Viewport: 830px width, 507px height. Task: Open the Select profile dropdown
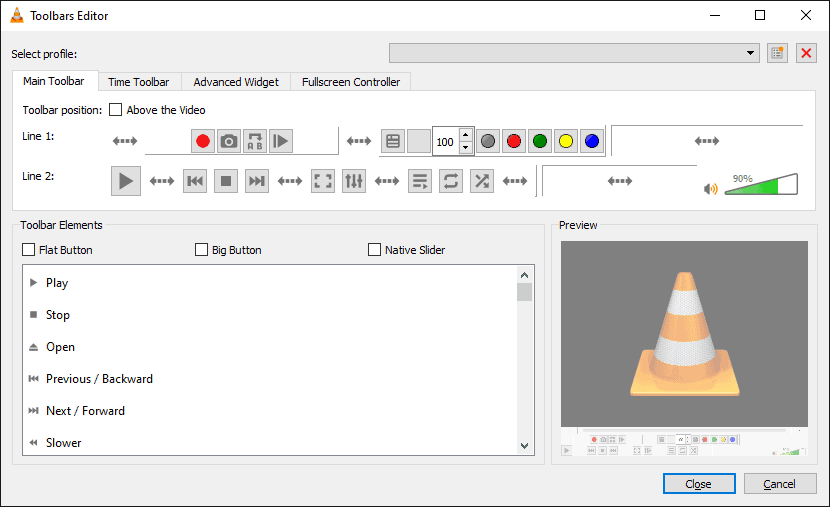pyautogui.click(x=574, y=53)
